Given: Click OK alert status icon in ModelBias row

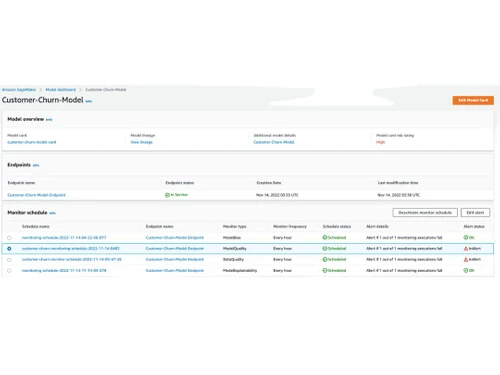Looking at the screenshot, I should tap(466, 238).
